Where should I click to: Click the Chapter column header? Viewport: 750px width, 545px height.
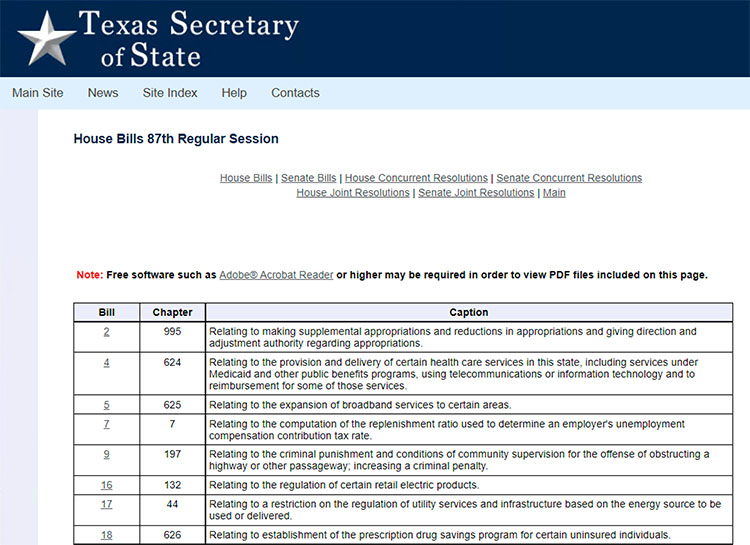coord(172,312)
